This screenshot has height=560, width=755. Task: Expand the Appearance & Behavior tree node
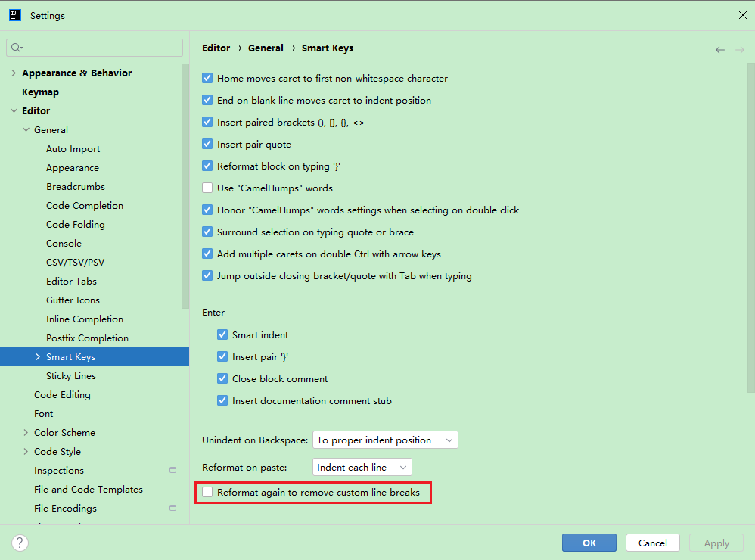pyautogui.click(x=14, y=73)
